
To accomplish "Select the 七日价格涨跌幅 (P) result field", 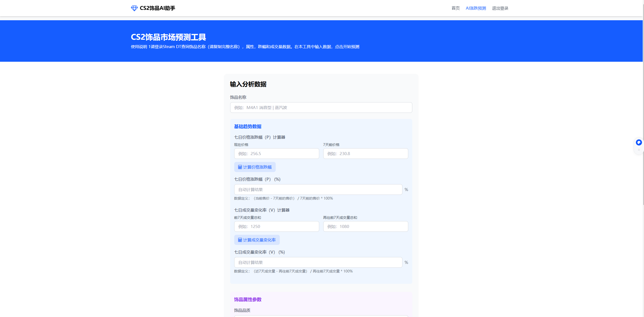I will click(x=318, y=189).
